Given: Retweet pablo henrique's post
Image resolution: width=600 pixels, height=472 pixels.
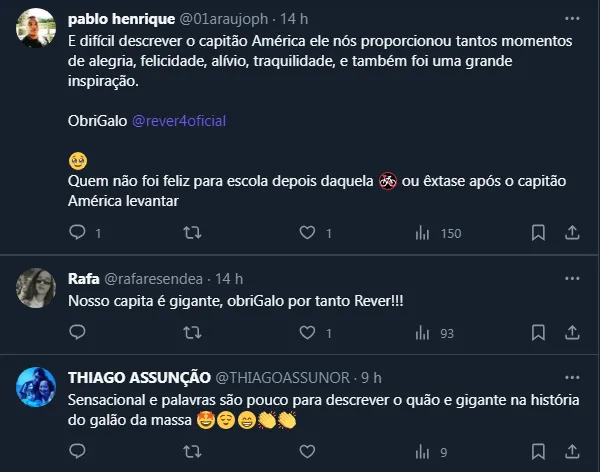Looking at the screenshot, I should 194,233.
